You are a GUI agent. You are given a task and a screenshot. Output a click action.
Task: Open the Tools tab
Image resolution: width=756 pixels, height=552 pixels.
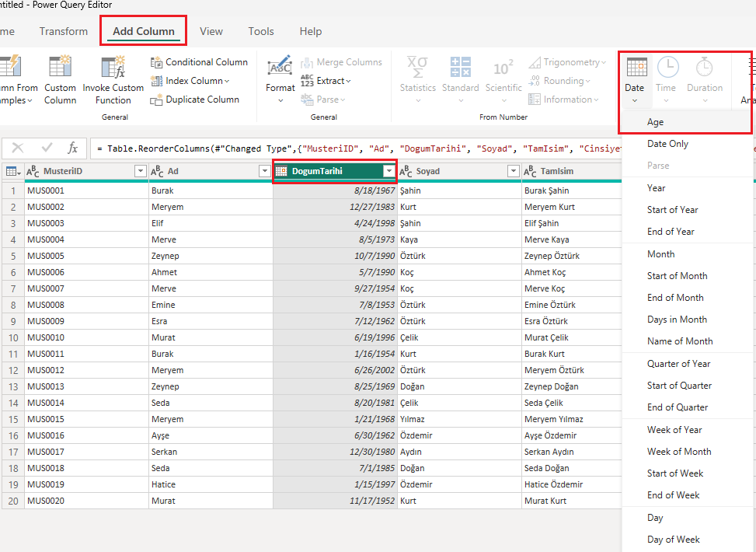click(261, 31)
